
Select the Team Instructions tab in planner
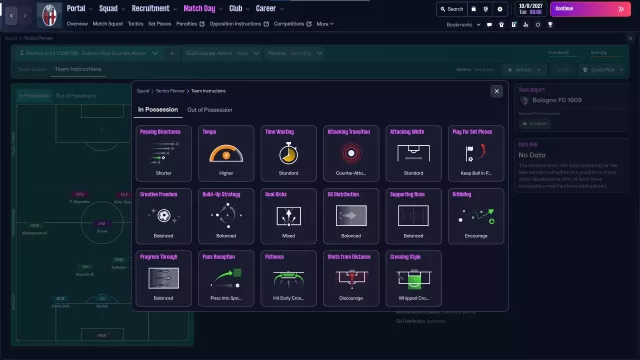click(x=78, y=69)
